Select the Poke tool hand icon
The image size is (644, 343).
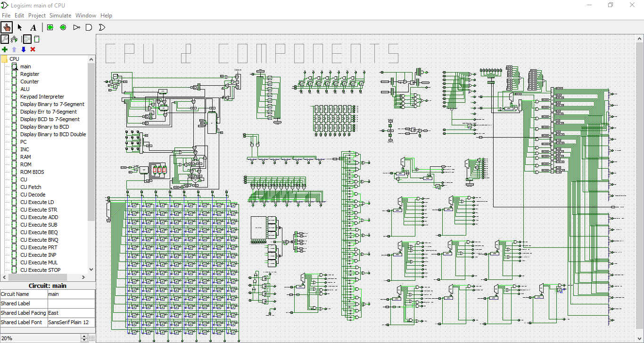tap(7, 27)
